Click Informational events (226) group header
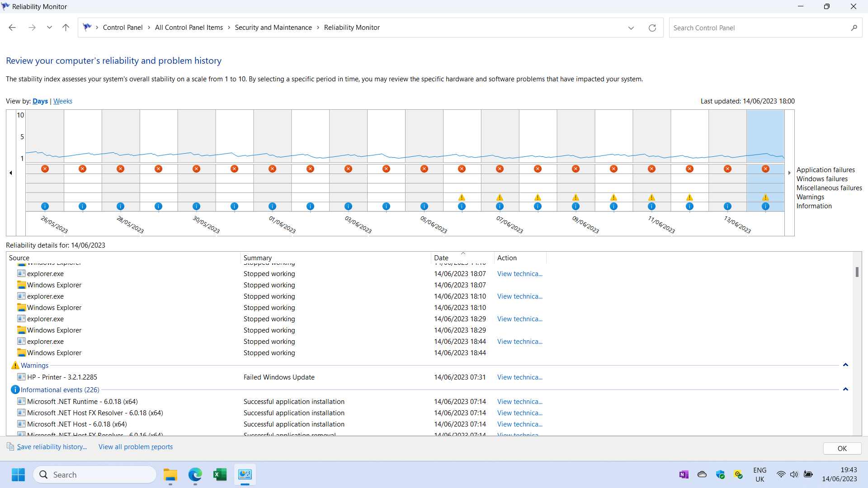This screenshot has width=868, height=488. [x=60, y=390]
